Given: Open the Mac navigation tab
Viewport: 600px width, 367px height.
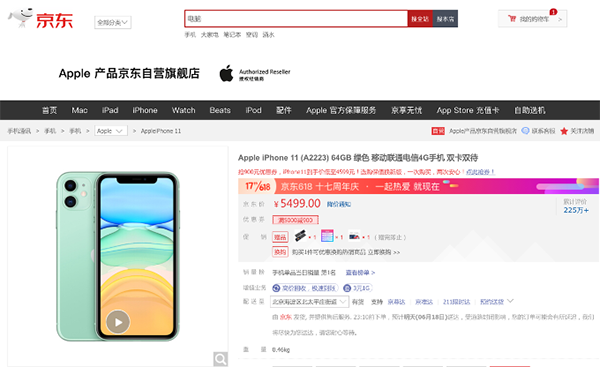Looking at the screenshot, I should (x=80, y=110).
